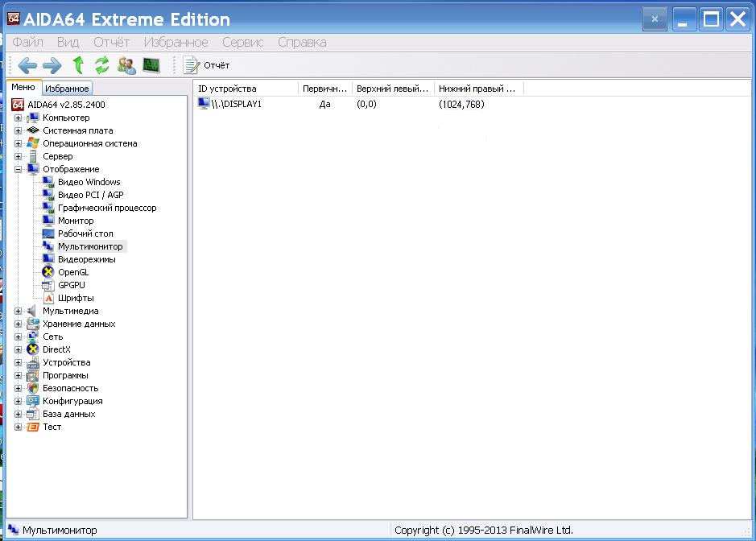Click the Да primary value cell
The image size is (756, 541).
[x=324, y=104]
